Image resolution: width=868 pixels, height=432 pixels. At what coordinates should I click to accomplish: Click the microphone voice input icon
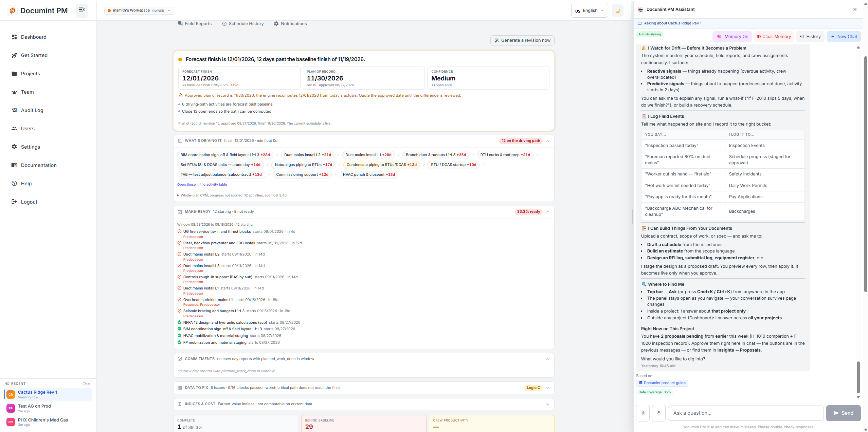tap(659, 413)
